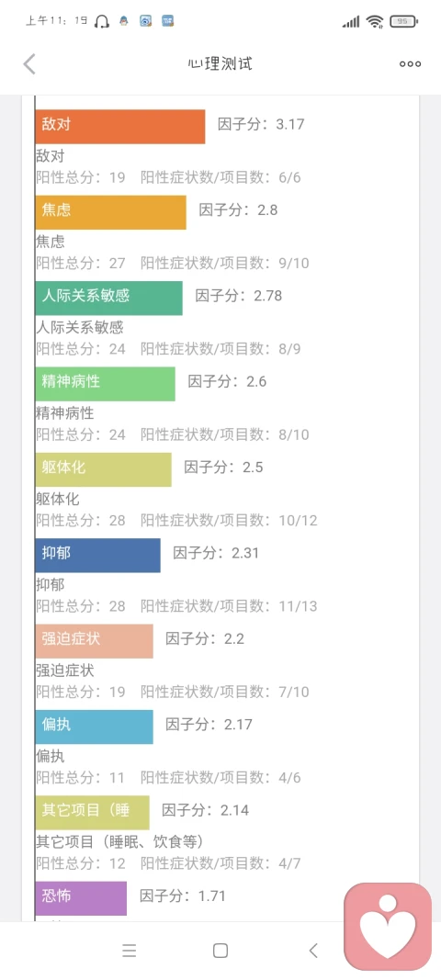The width and height of the screenshot is (441, 980).
Task: Tap the salmon 强迫症状 bar
Action: tap(94, 640)
